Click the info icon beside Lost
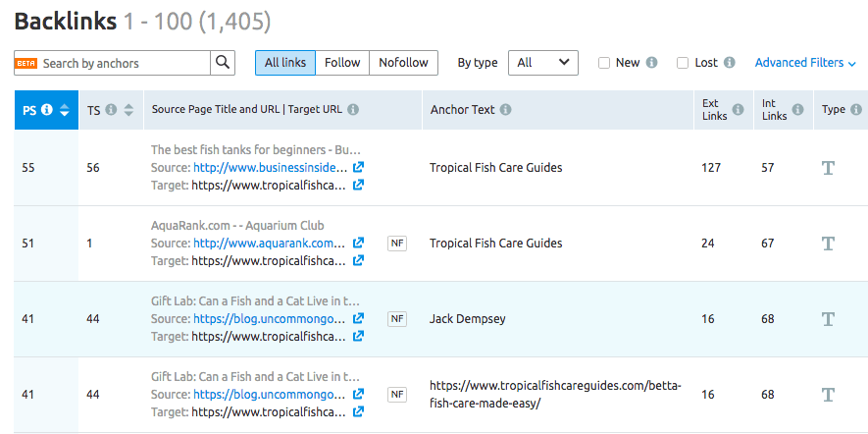This screenshot has width=868, height=434. click(x=729, y=63)
